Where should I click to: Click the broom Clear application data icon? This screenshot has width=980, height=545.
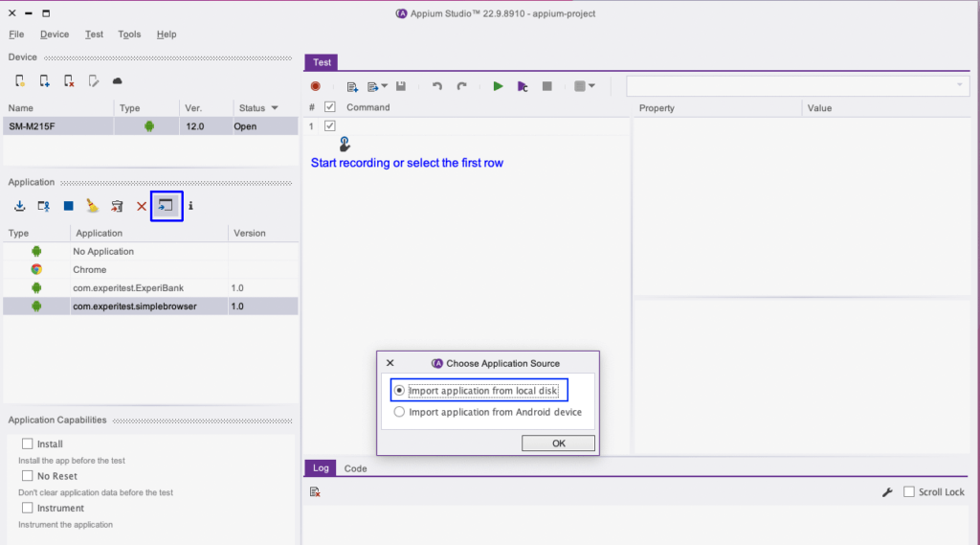pyautogui.click(x=92, y=206)
